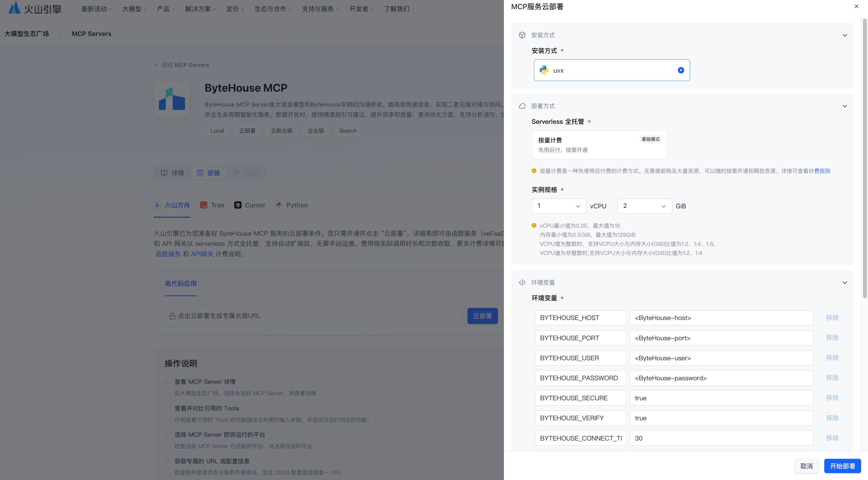This screenshot has height=480, width=868.
Task: Click the 云部署 button
Action: coord(483,316)
